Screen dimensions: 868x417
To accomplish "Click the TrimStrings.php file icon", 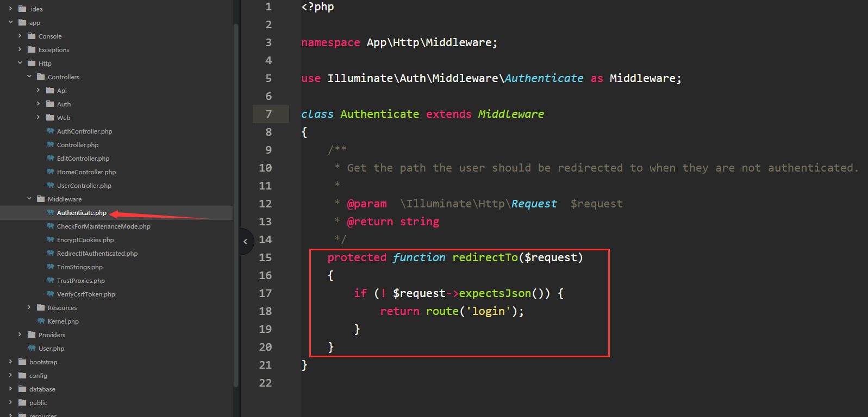I will pyautogui.click(x=50, y=267).
